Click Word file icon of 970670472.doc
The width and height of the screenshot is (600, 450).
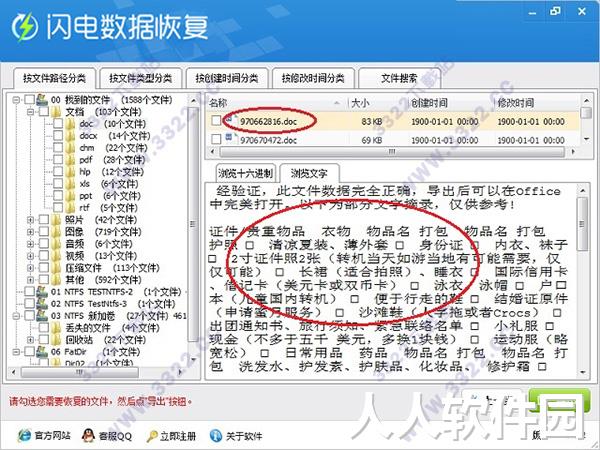click(230, 138)
